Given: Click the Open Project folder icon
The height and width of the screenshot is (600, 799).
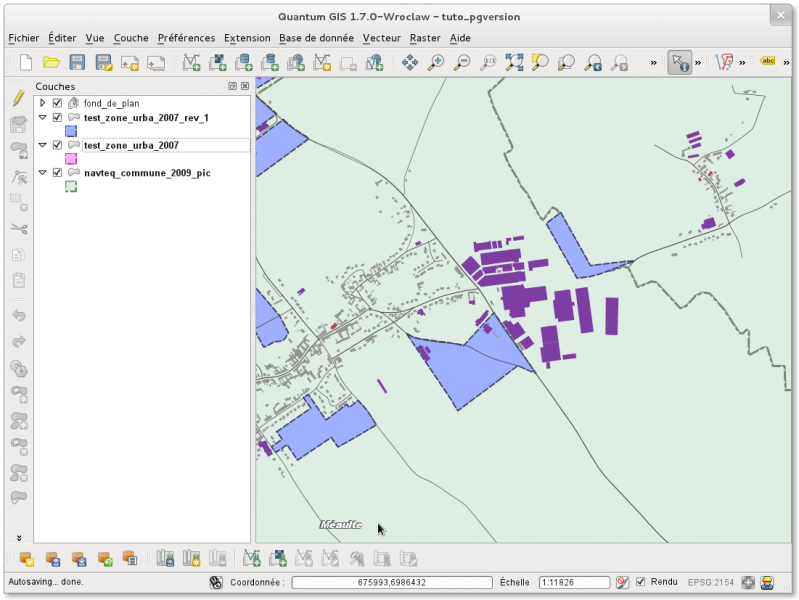Looking at the screenshot, I should [x=51, y=63].
